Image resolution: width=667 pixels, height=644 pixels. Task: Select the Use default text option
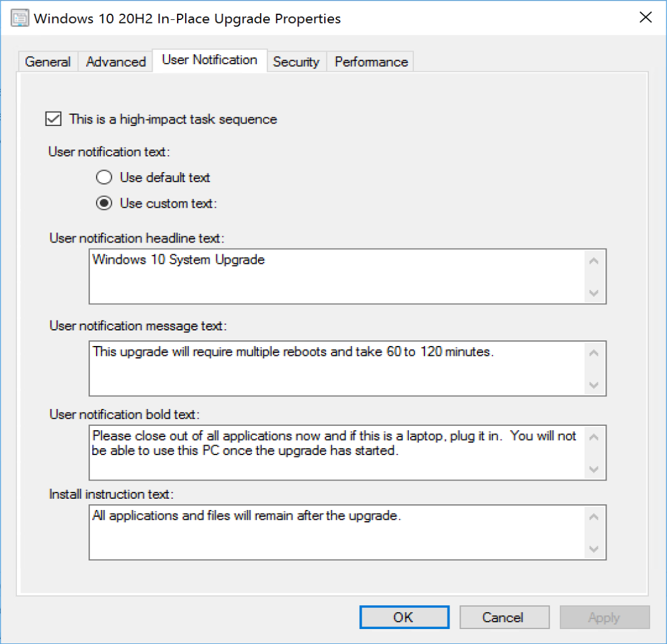(104, 177)
